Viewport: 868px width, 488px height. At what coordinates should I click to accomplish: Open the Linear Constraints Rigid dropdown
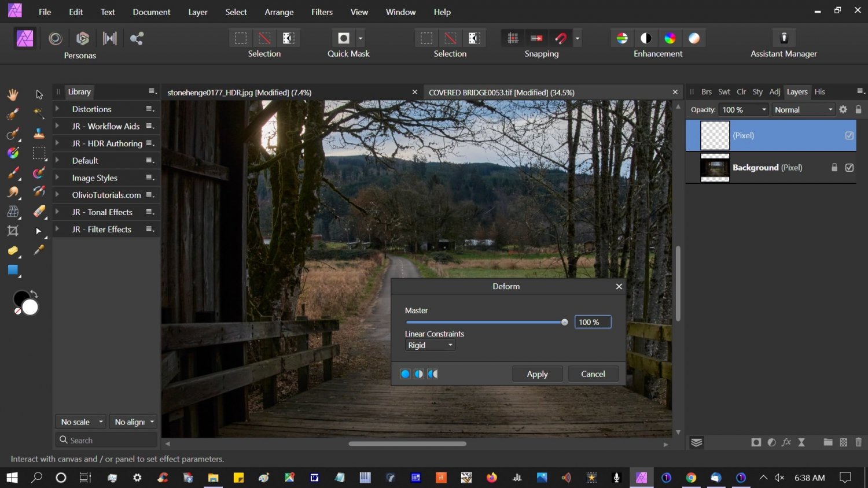click(430, 345)
